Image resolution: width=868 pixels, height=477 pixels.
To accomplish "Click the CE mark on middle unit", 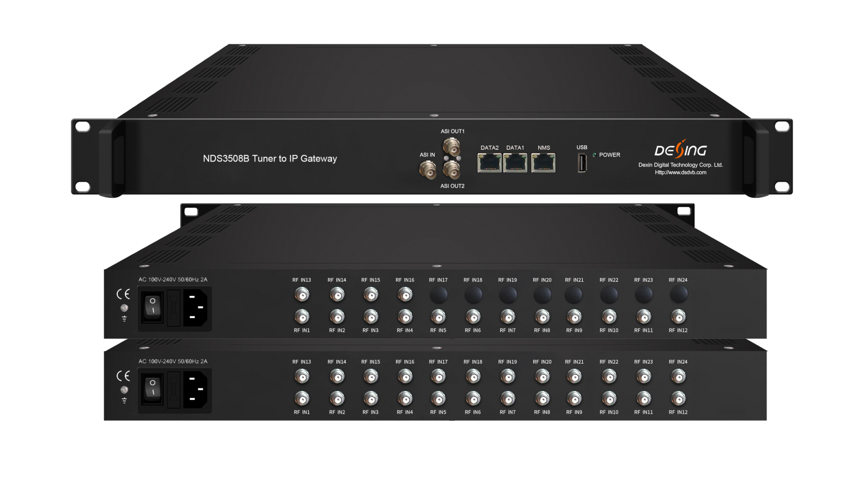I will (124, 294).
